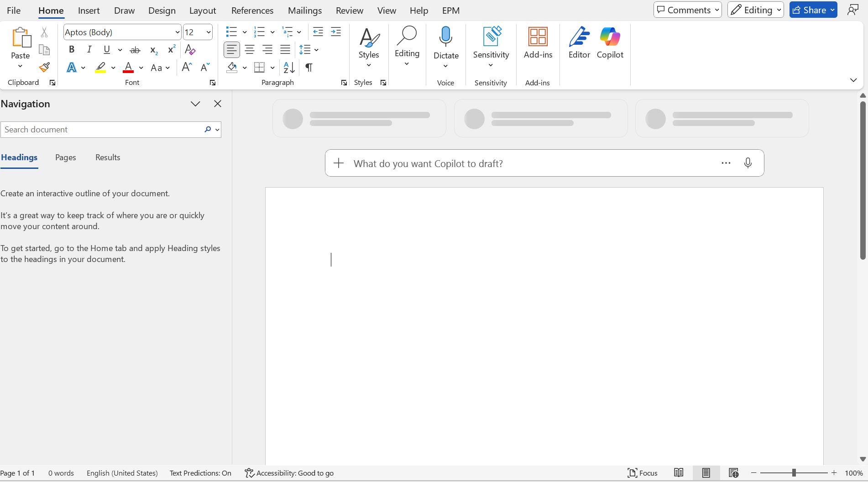This screenshot has width=868, height=482.
Task: Click the Cut scissors icon
Action: click(x=44, y=32)
